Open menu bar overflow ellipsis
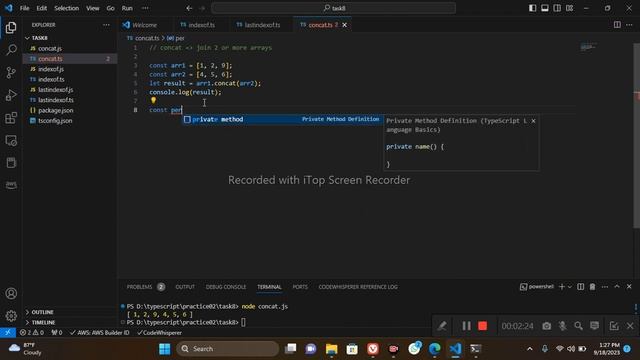 [x=145, y=8]
